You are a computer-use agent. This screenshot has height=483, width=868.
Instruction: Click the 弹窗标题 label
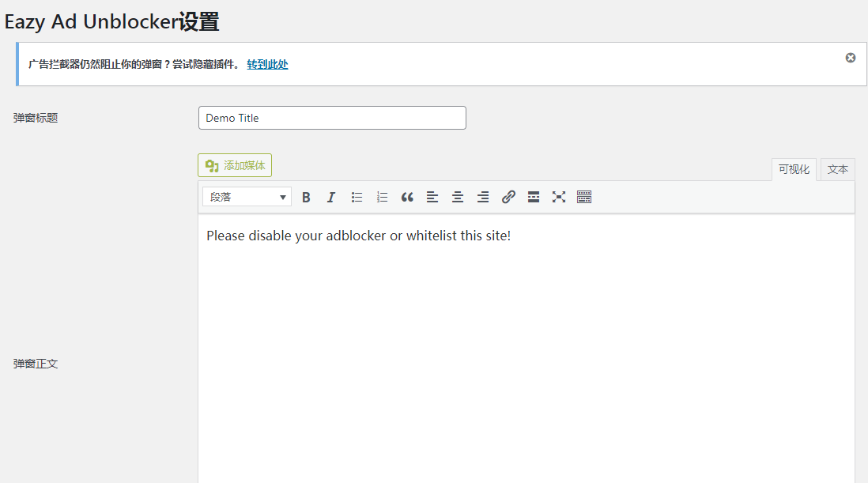36,118
